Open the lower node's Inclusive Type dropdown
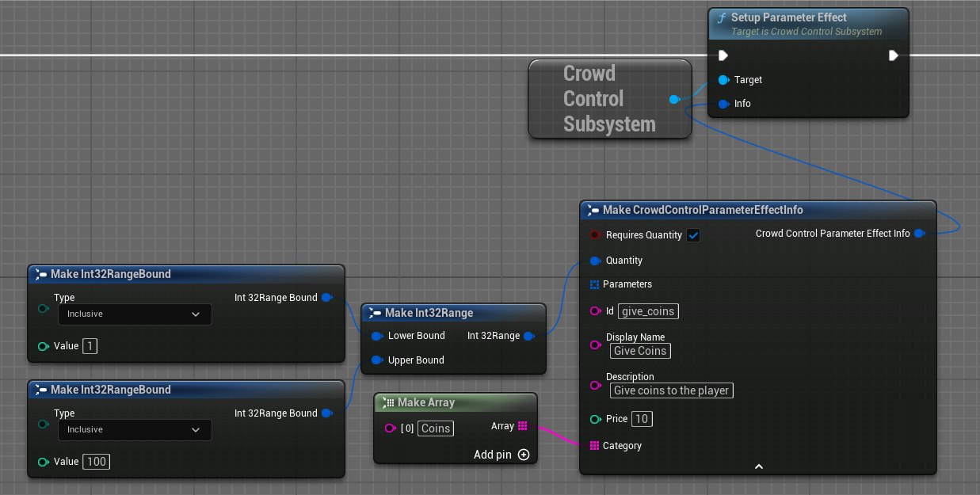The height and width of the screenshot is (495, 980). point(135,430)
